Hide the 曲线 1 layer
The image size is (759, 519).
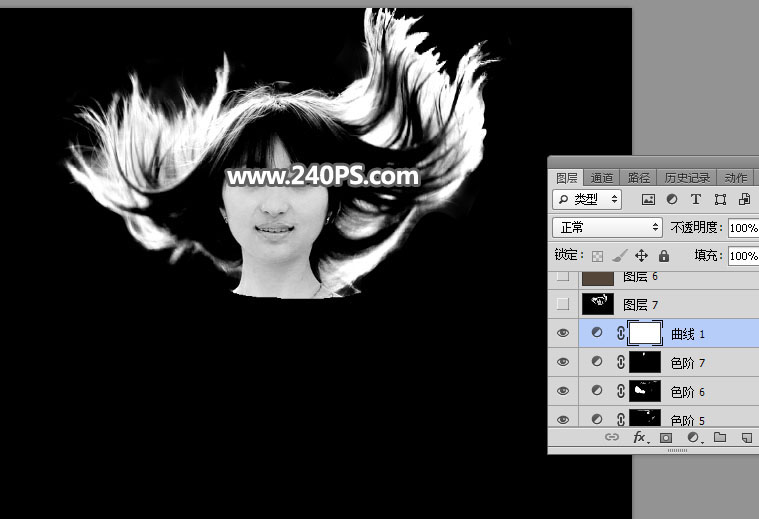[x=563, y=333]
